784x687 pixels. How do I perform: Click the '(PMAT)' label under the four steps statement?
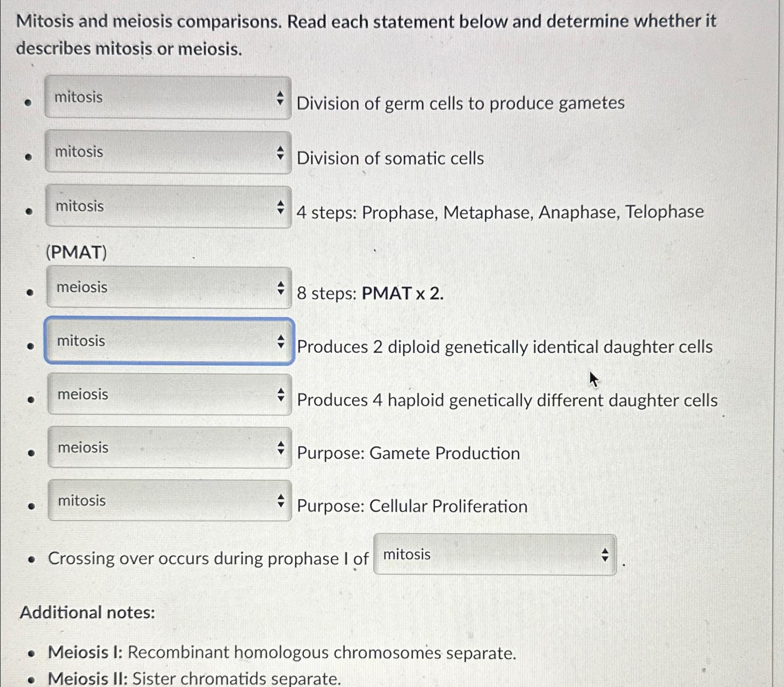click(x=77, y=252)
